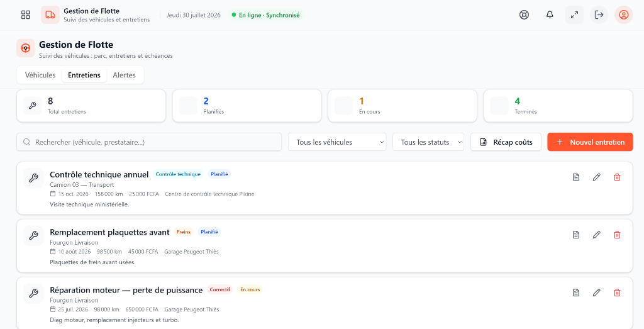Click wrench icon beside Réparation moteur

click(33, 294)
